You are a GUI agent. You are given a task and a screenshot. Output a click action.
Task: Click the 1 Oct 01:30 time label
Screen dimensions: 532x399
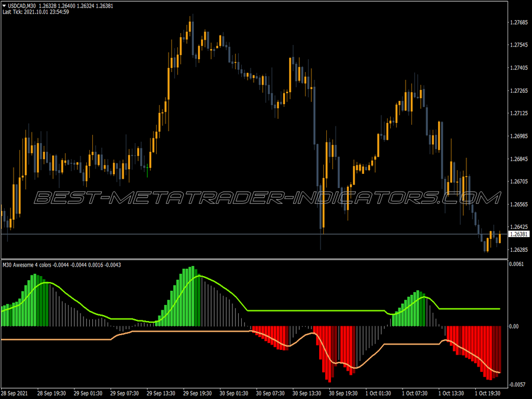pyautogui.click(x=378, y=393)
